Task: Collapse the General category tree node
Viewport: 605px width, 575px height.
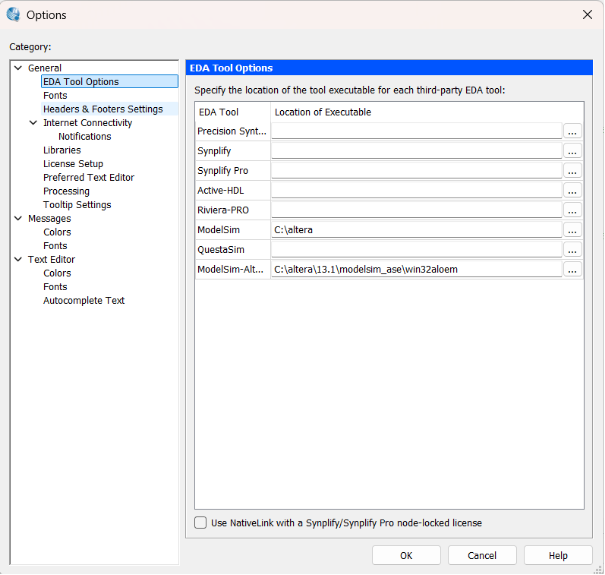Action: [18, 68]
